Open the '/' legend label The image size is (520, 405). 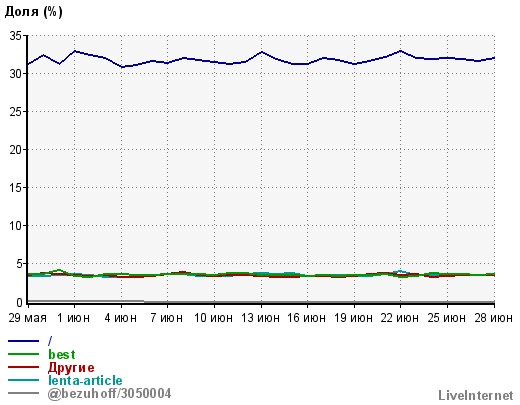[50, 341]
